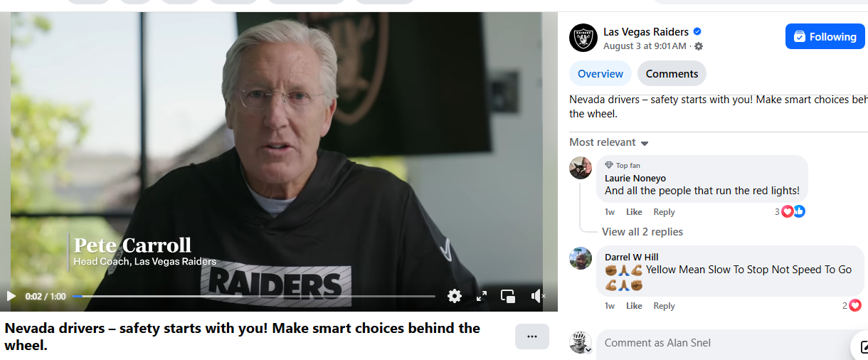Click the Las Vegas Raiders logo avatar
Image resolution: width=868 pixels, height=360 pixels.
(x=583, y=38)
